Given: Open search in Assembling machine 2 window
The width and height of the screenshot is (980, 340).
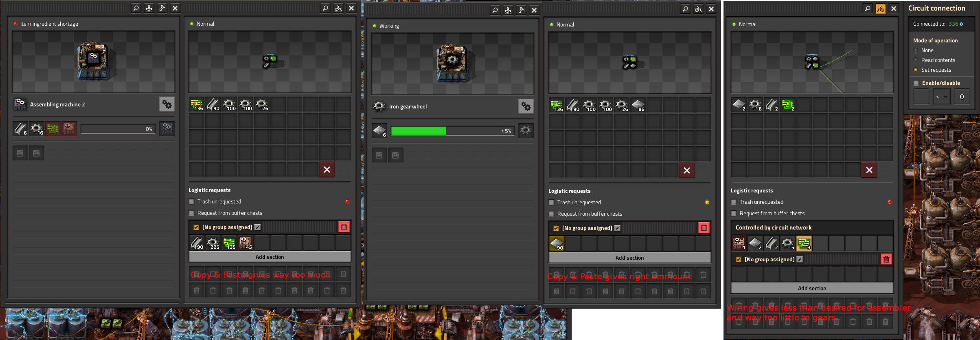Looking at the screenshot, I should click(x=136, y=8).
